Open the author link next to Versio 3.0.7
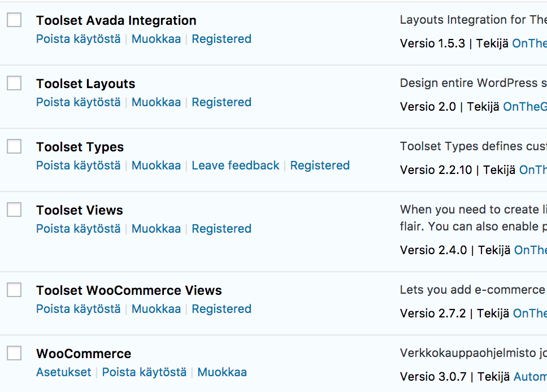The image size is (547, 392). [530, 377]
